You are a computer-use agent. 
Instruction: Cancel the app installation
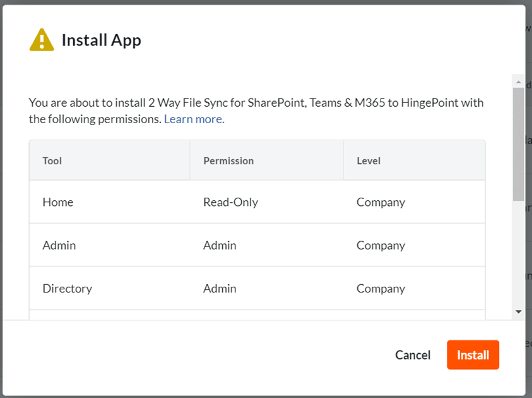point(413,355)
